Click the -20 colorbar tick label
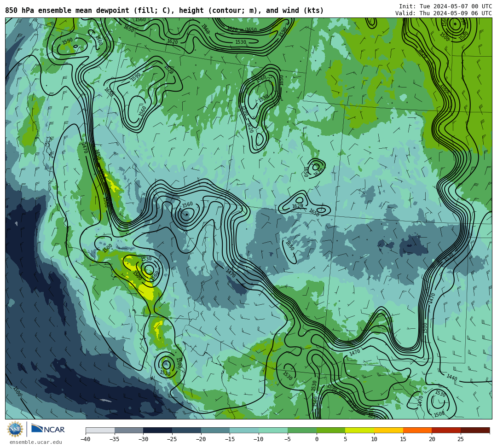This screenshot has height=448, width=497. 201,439
